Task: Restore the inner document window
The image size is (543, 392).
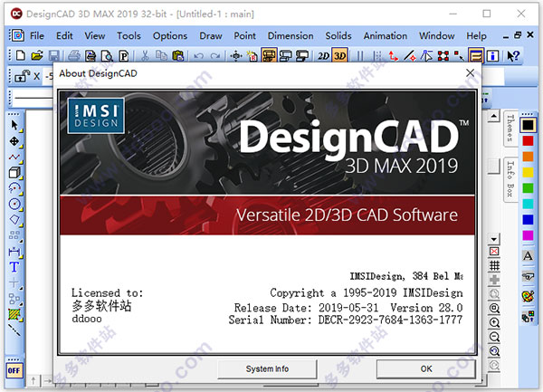Action: tap(518, 35)
